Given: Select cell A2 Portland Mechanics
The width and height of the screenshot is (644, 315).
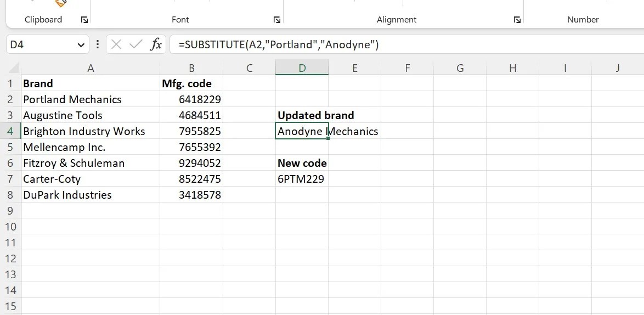Looking at the screenshot, I should [91, 99].
